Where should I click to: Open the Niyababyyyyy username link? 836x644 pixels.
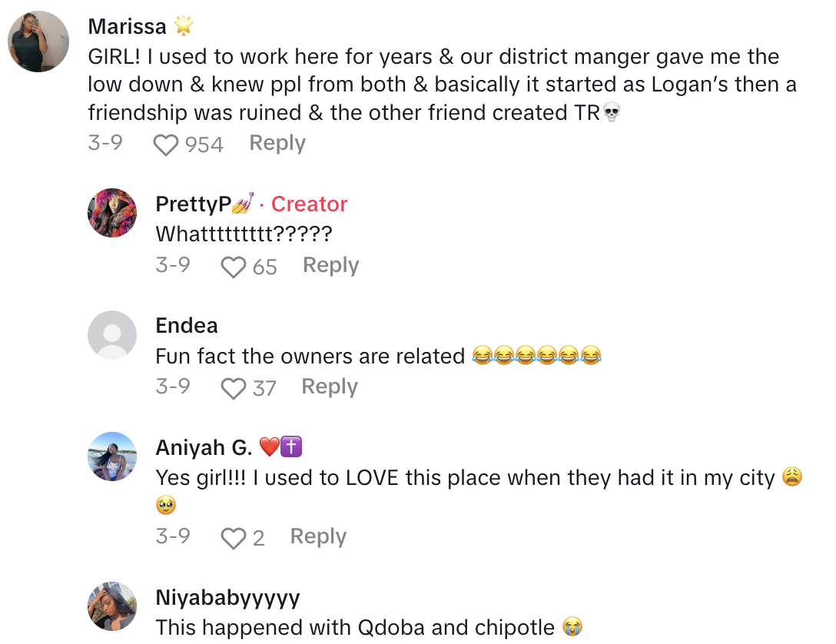[x=227, y=597]
